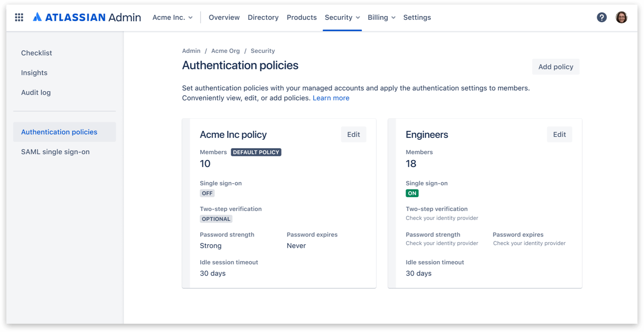Expand the Billing menu dropdown

point(381,17)
